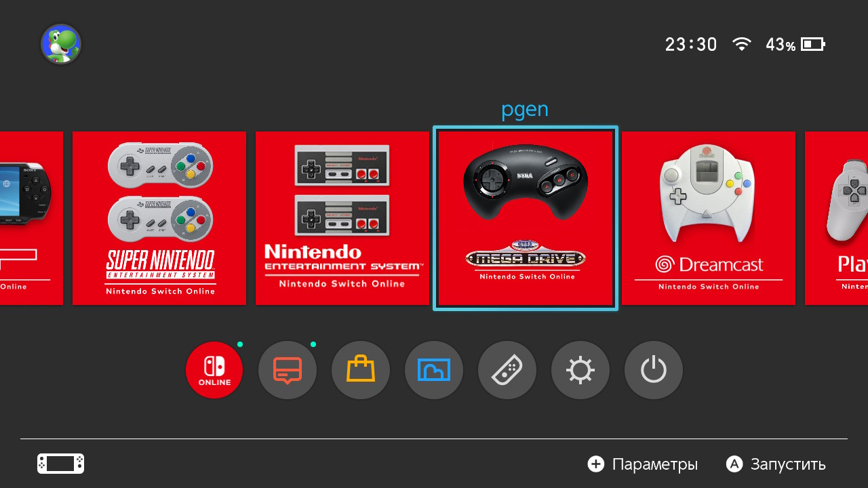Click the Wi-Fi signal status icon
Viewport: 868px width, 488px height.
[742, 45]
